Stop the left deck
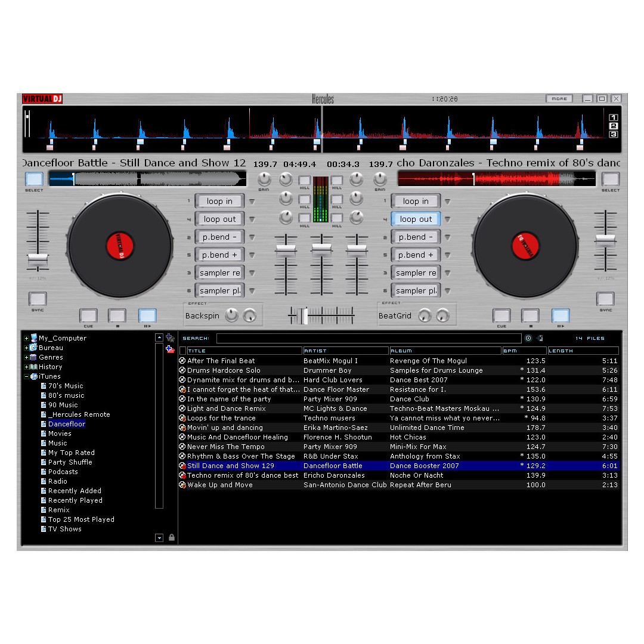 117,315
